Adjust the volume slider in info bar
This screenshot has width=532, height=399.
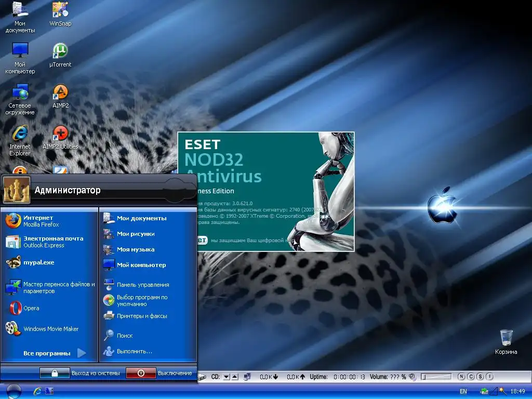pyautogui.click(x=436, y=377)
